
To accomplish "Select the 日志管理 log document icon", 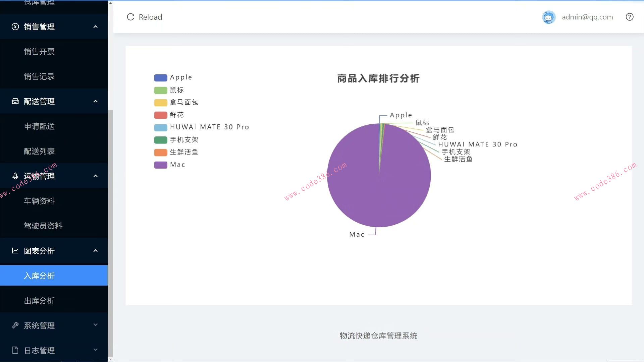I will pos(15,350).
